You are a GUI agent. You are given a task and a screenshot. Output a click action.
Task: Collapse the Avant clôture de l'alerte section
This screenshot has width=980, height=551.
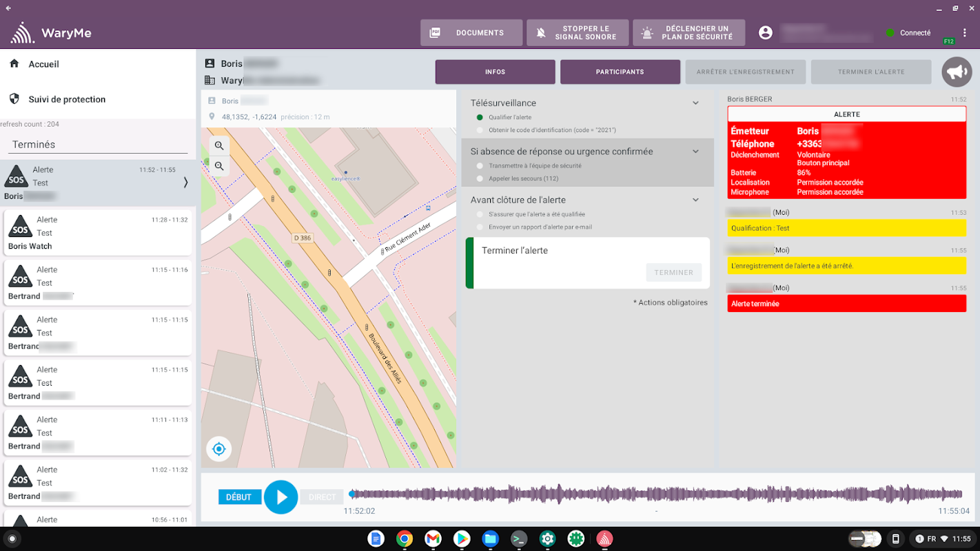click(x=695, y=200)
